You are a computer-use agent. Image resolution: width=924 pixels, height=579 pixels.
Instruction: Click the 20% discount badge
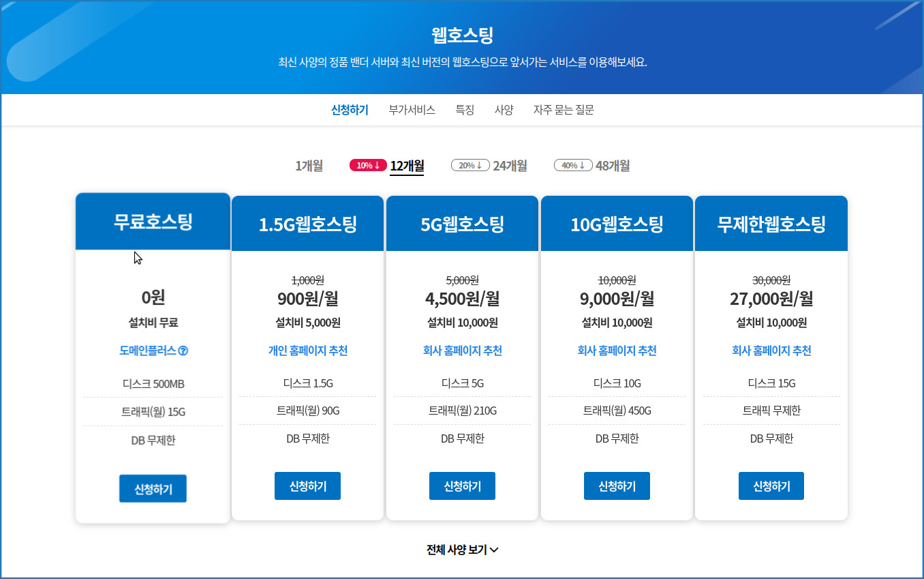[x=470, y=165]
